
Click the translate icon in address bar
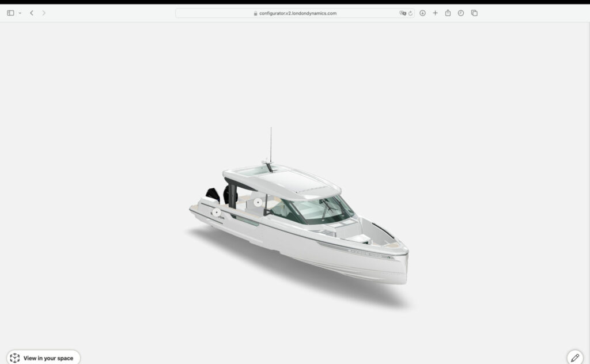coord(403,13)
